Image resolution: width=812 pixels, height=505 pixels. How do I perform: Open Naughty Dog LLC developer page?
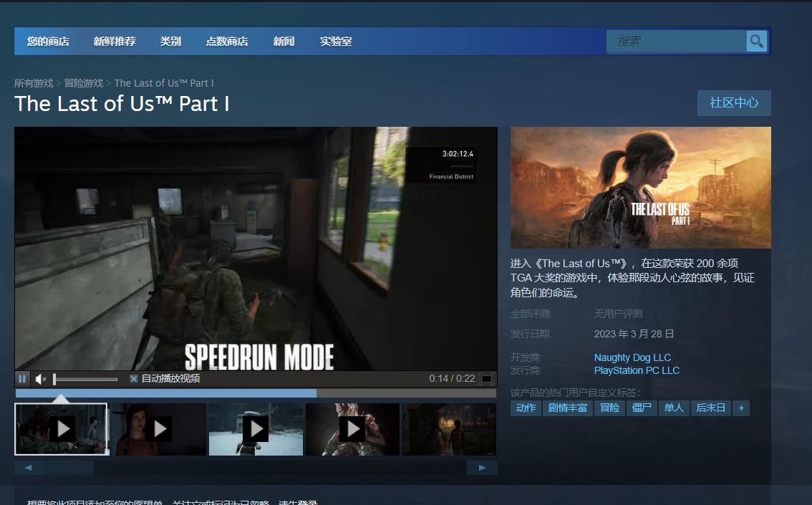(632, 357)
